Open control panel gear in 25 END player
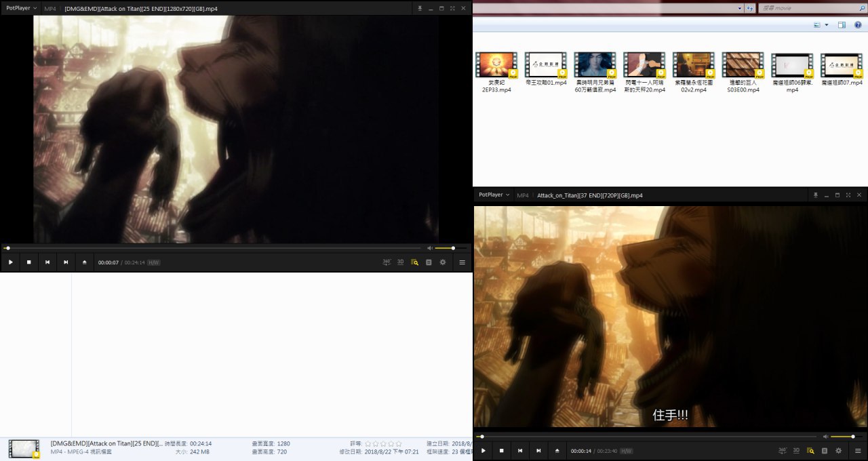This screenshot has width=868, height=461. coord(443,262)
